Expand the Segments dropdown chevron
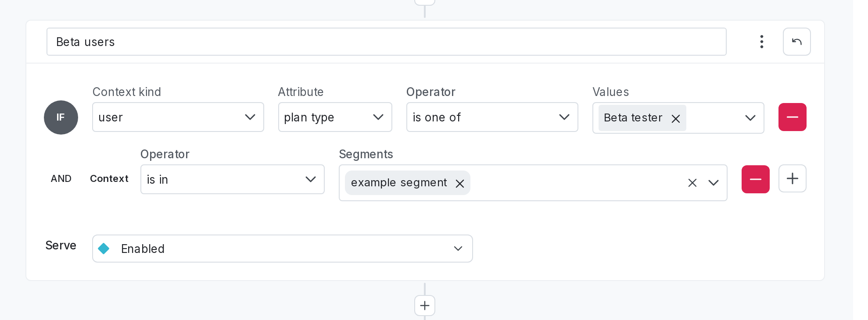Screen dimensions: 868x320 click(714, 183)
